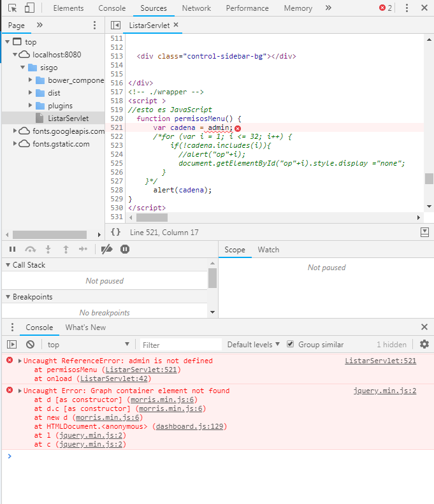Viewport: 434px width, 504px height.
Task: Collapse the top frame tree node
Action: [x=8, y=42]
